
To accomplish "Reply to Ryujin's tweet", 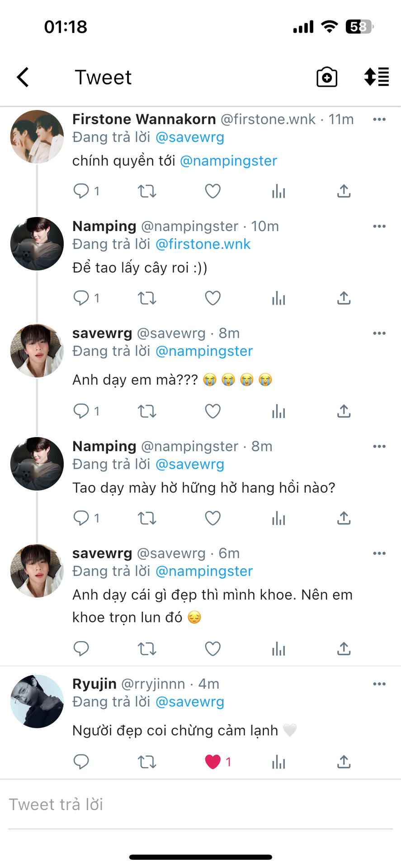I will point(81,762).
